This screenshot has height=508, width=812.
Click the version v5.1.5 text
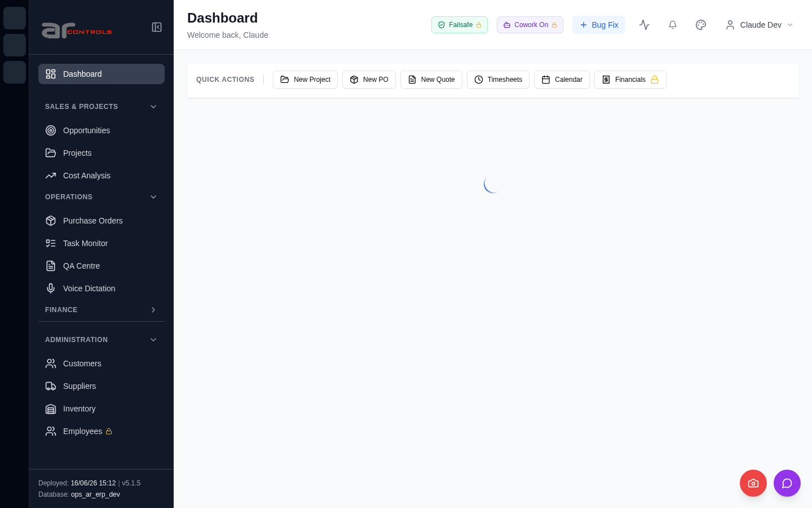click(x=131, y=483)
